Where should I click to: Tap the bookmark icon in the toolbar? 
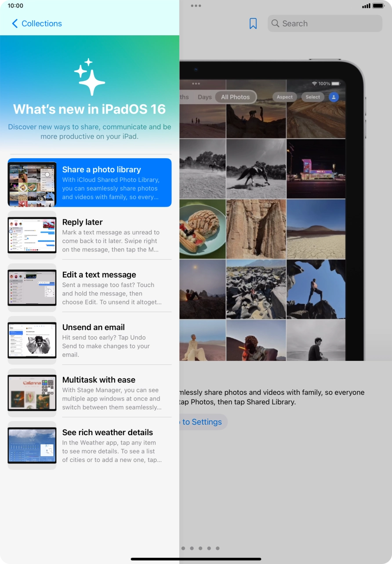point(253,24)
